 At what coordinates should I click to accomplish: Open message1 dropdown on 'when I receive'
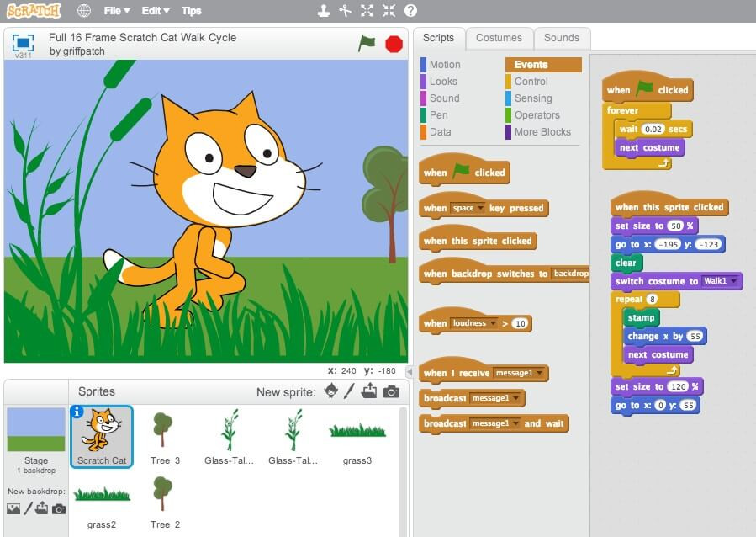click(519, 373)
